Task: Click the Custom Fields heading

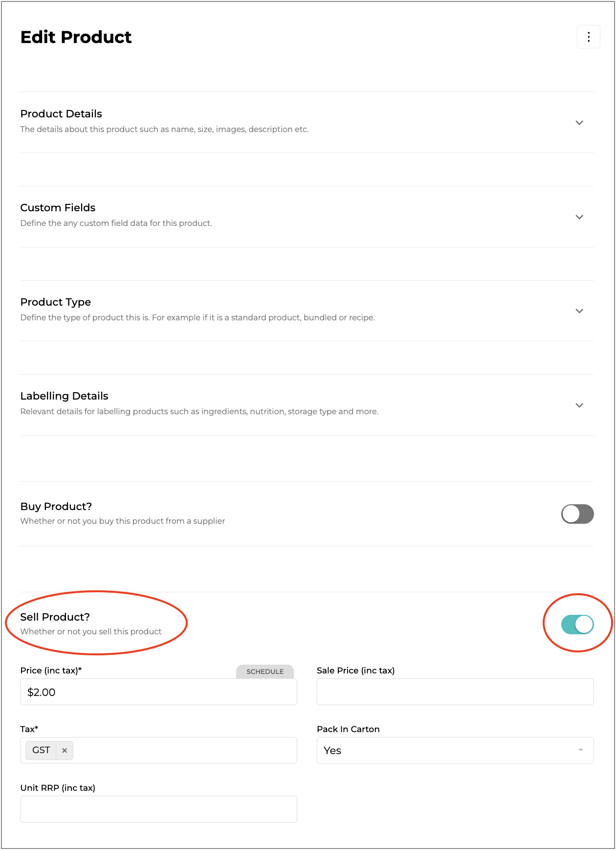Action: (58, 208)
